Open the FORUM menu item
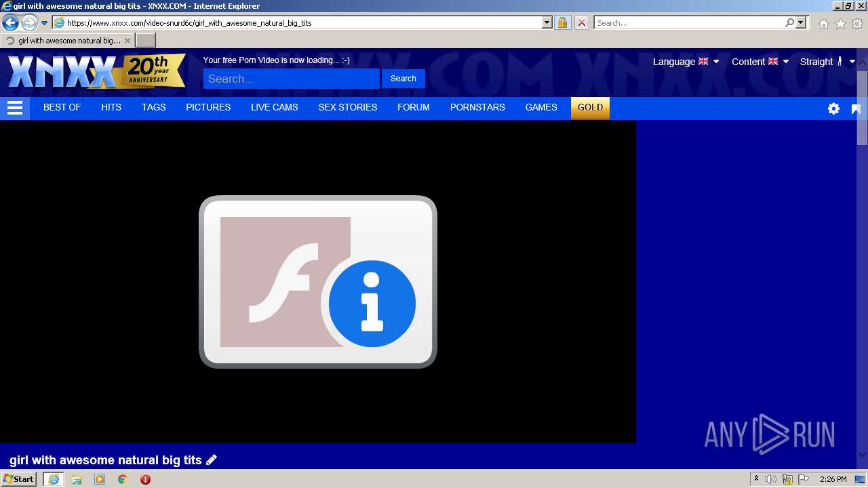The height and width of the screenshot is (488, 868). [414, 107]
